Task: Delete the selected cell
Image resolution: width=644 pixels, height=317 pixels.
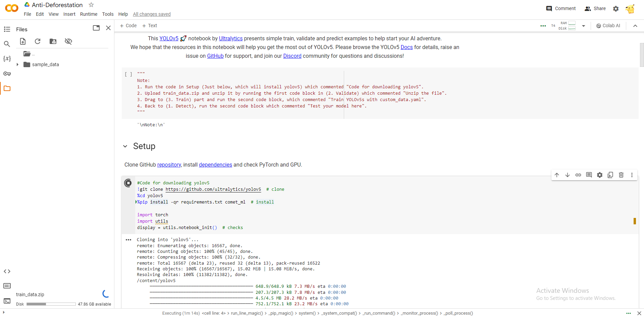Action: 621,175
